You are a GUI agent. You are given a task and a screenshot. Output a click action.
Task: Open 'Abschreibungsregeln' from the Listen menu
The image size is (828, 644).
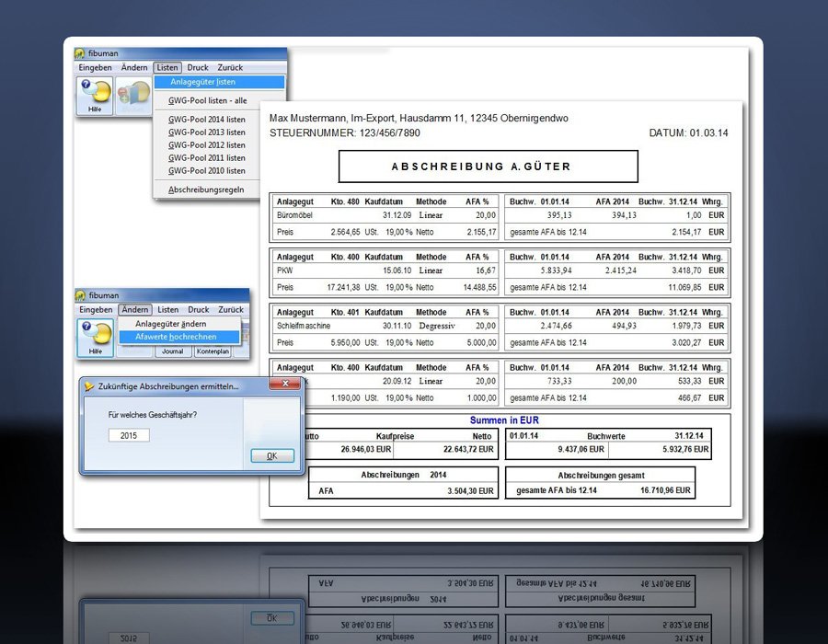207,190
